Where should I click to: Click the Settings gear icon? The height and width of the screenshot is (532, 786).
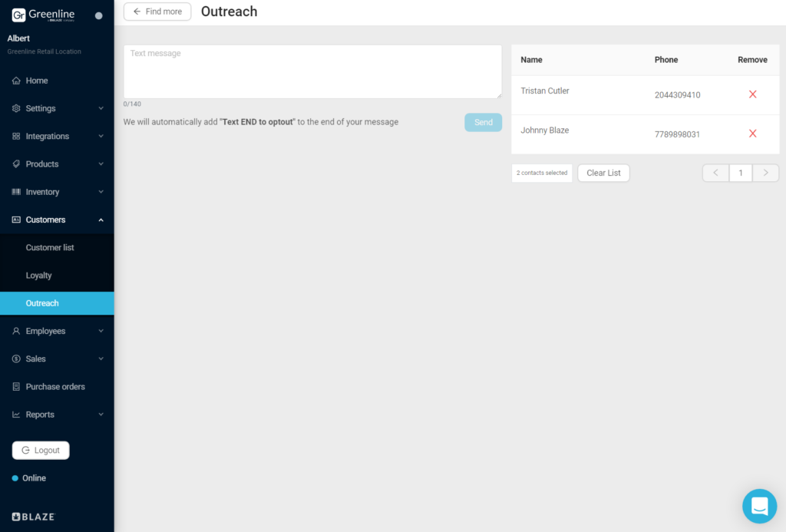point(16,108)
